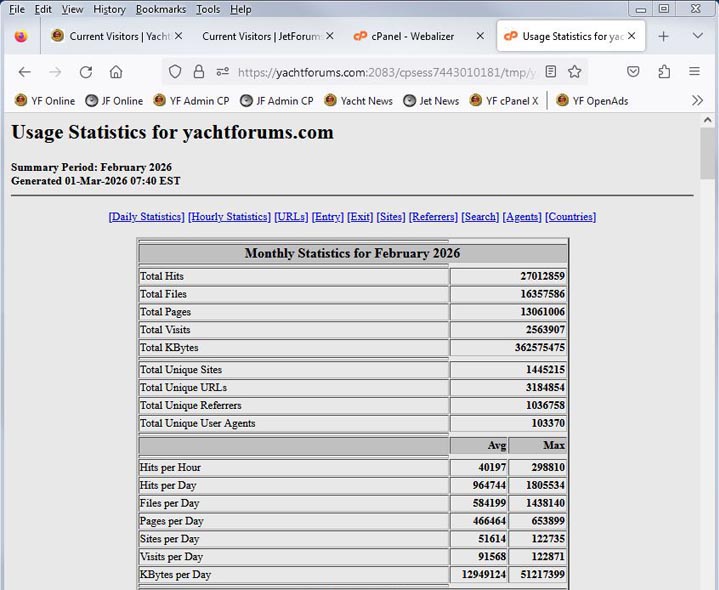Show site padlock security info

199,72
